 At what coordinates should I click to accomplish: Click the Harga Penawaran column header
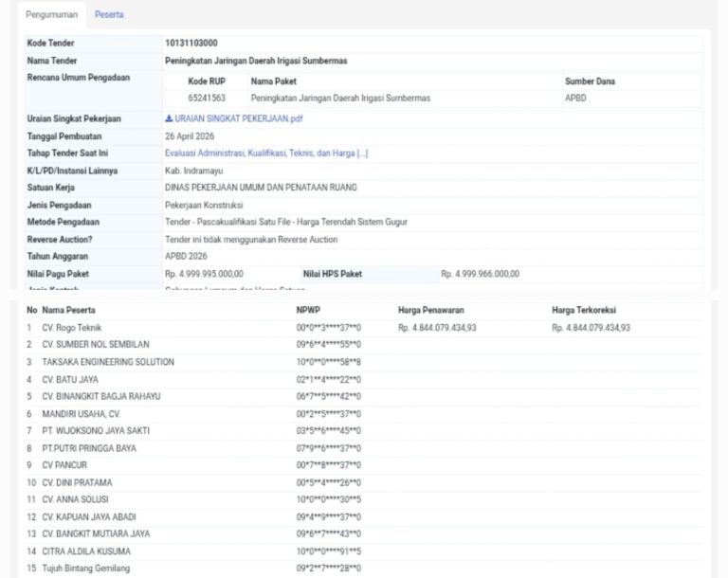click(x=431, y=310)
